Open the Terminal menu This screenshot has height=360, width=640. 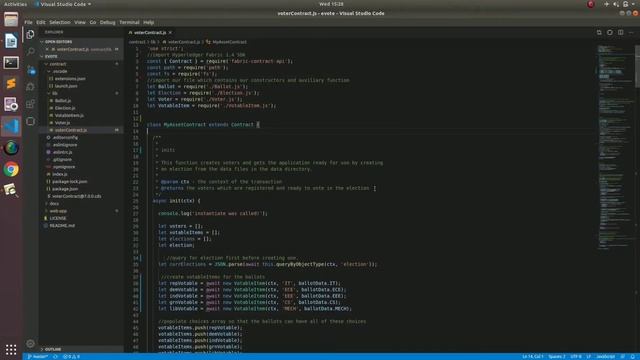pos(129,22)
